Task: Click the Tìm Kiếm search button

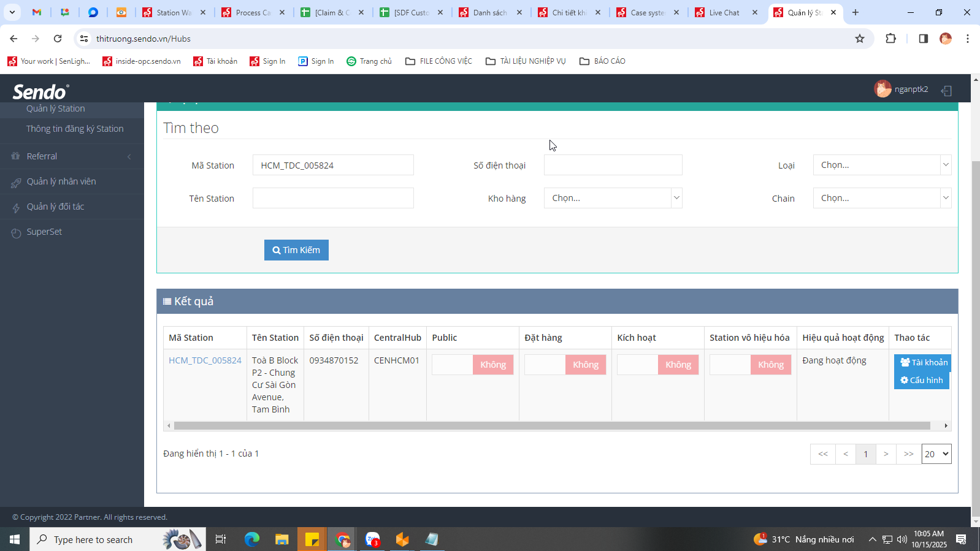Action: click(296, 250)
